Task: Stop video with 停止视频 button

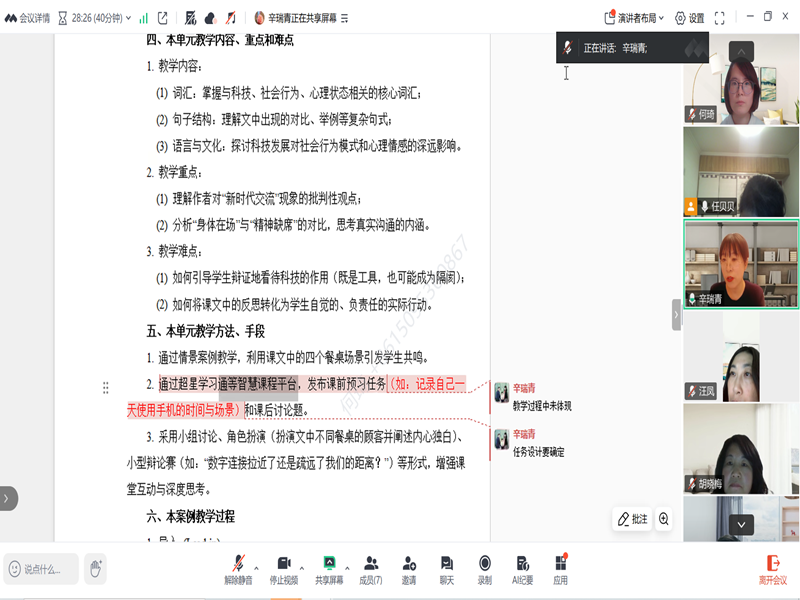Action: 283,568
